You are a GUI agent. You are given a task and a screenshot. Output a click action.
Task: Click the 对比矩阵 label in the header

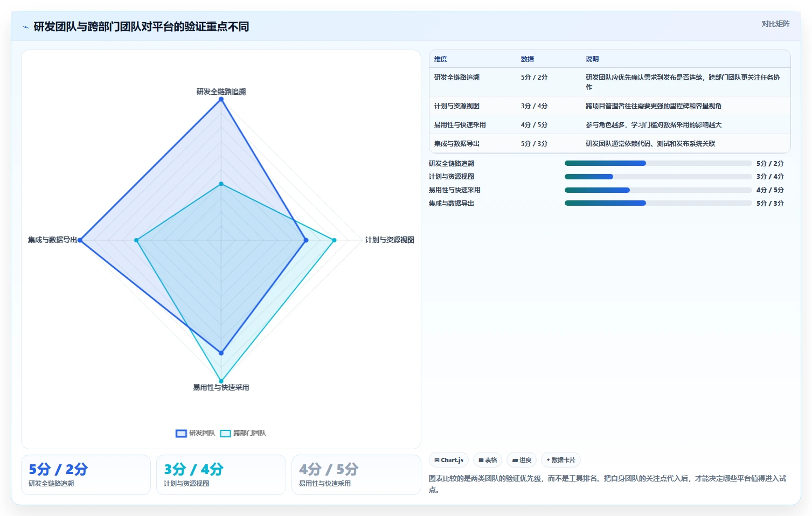775,24
